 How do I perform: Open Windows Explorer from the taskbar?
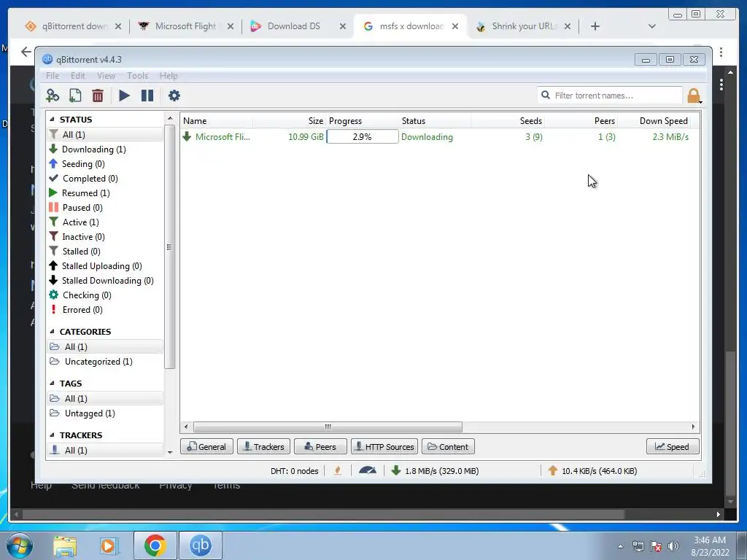[65, 545]
